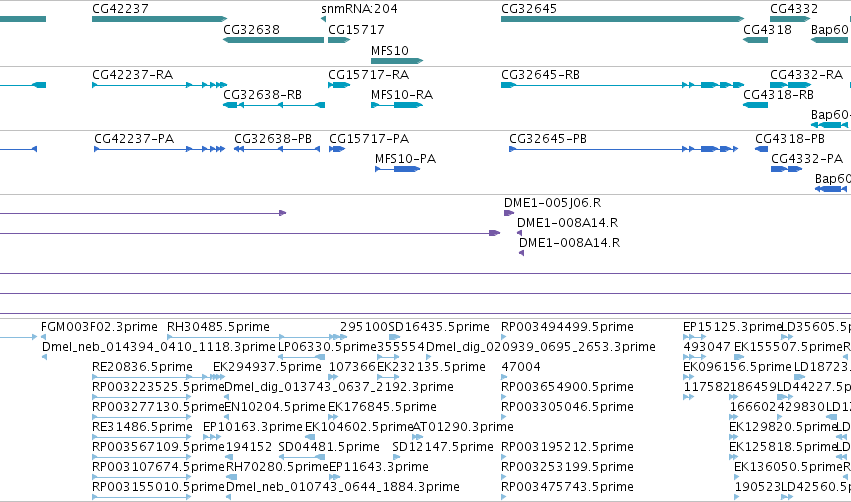The image size is (851, 502).
Task: Click Dmel_dig_020939_0695_2653.3prime
Action: pyautogui.click(x=541, y=346)
